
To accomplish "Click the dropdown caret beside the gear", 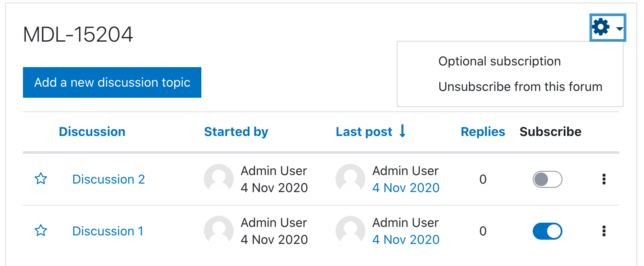I will (x=619, y=28).
